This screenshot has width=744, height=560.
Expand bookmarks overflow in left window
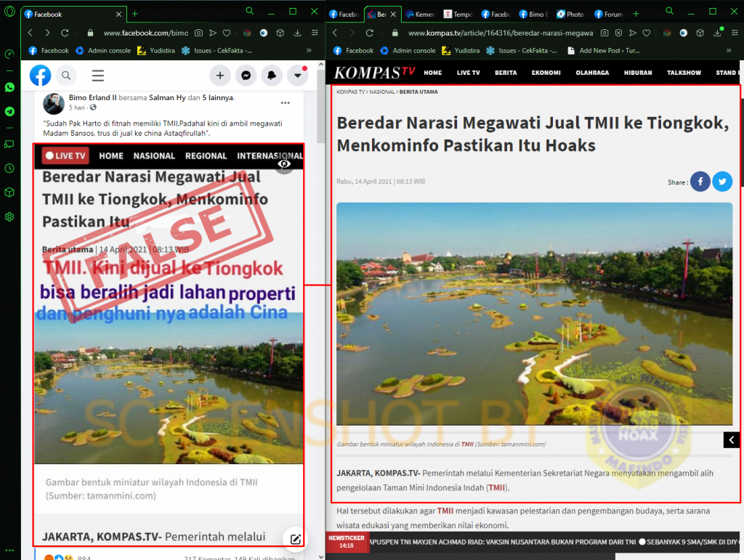point(309,50)
